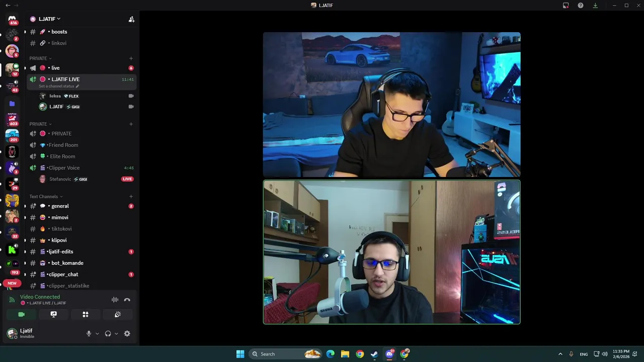Open Discord direct messages home

[12, 18]
